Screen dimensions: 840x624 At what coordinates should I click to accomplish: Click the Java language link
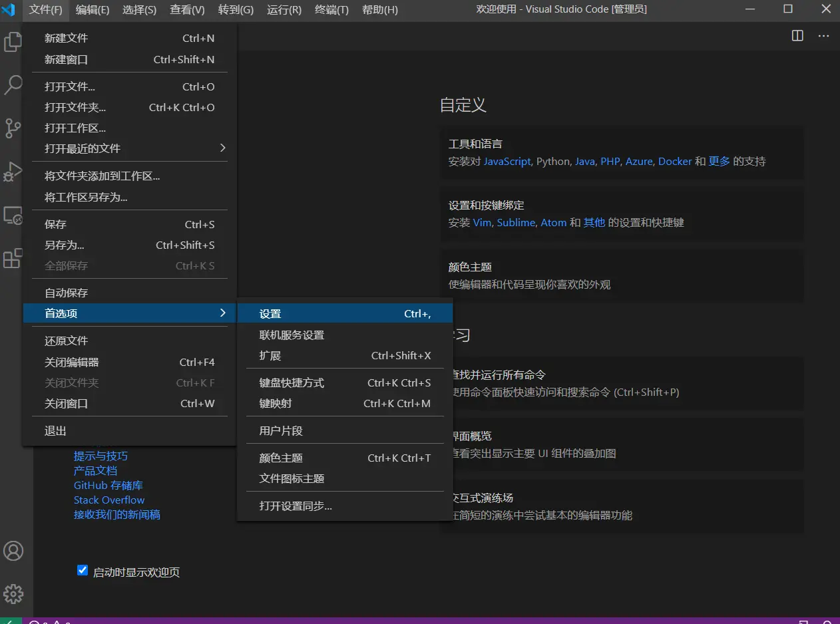pyautogui.click(x=585, y=162)
